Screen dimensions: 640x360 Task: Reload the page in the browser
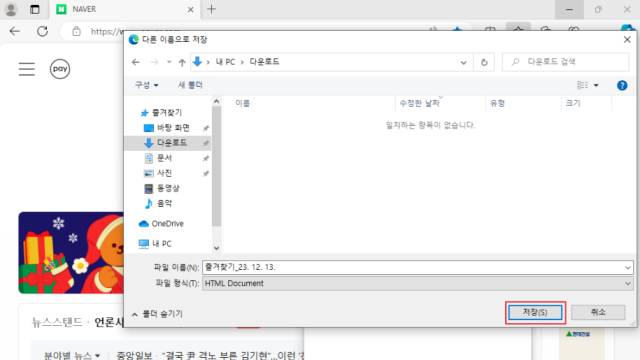42,31
